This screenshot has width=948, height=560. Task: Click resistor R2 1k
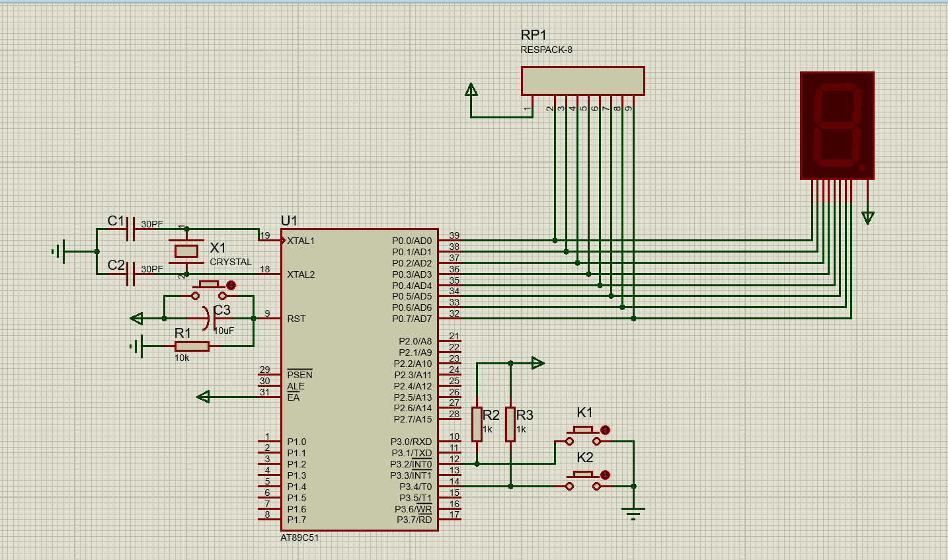[477, 424]
